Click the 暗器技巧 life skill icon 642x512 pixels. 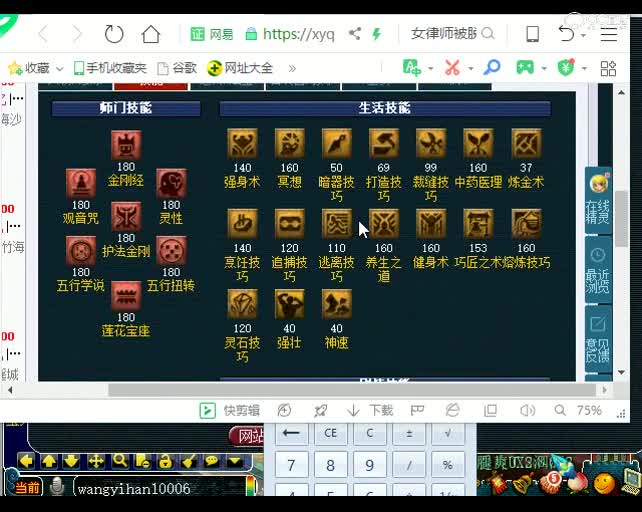coord(337,144)
